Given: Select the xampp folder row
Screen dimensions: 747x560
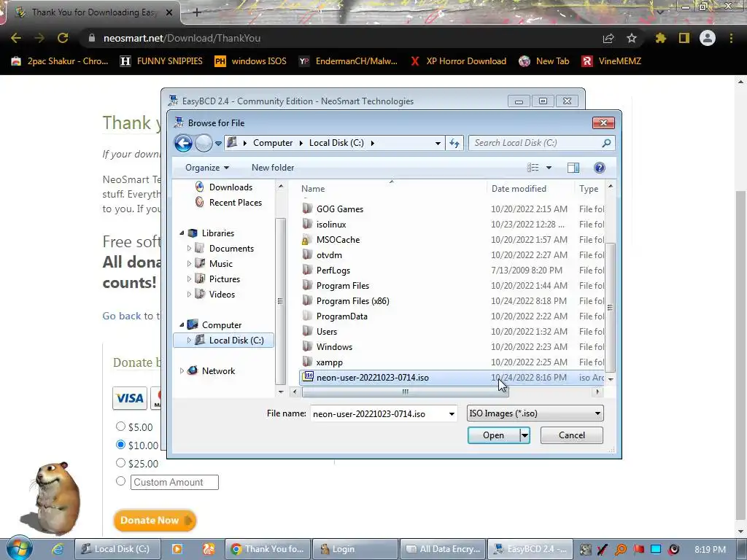Looking at the screenshot, I should 452,362.
